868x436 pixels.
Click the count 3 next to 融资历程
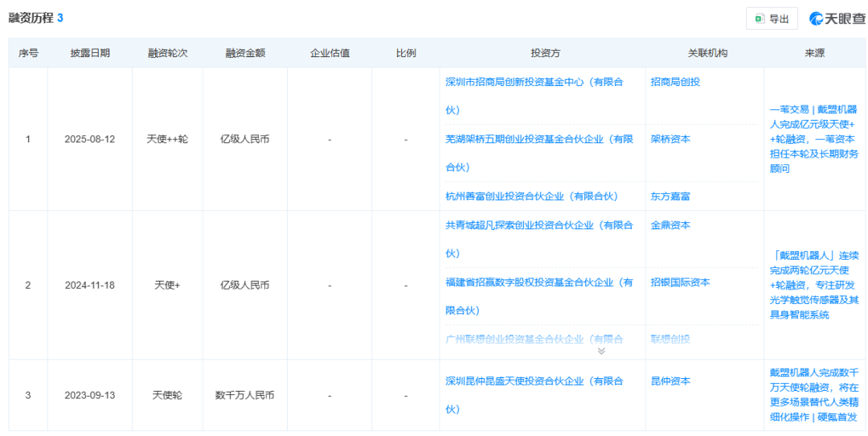tap(59, 18)
